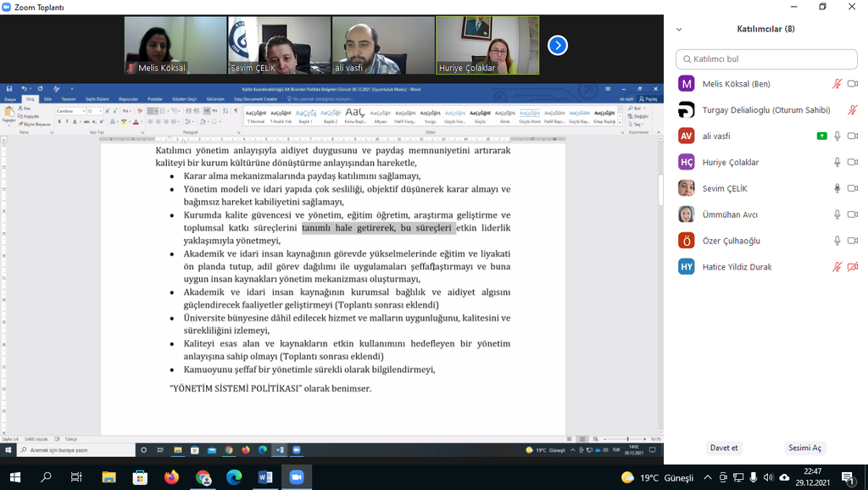The width and height of the screenshot is (868, 490).
Task: Select Huriye Çolaklar's video thumbnail
Action: tap(487, 45)
